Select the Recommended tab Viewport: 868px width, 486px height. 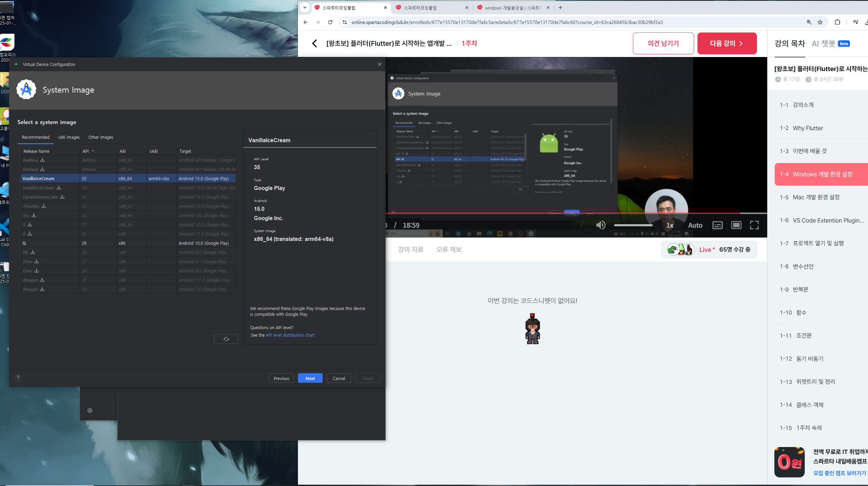click(x=36, y=137)
